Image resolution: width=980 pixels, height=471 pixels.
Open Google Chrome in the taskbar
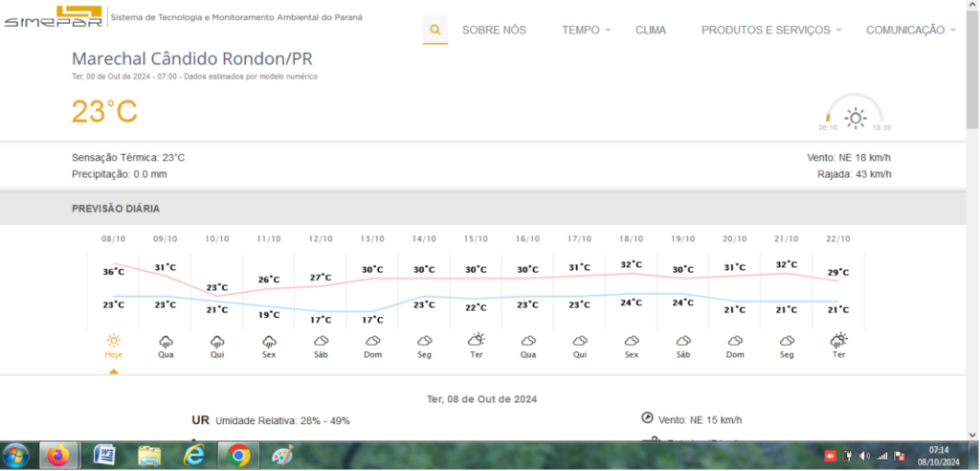click(238, 456)
